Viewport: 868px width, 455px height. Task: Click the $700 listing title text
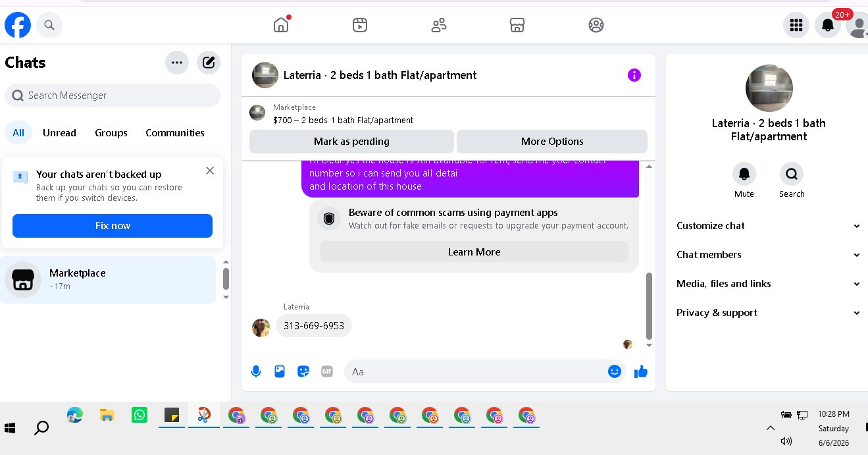[x=344, y=120]
